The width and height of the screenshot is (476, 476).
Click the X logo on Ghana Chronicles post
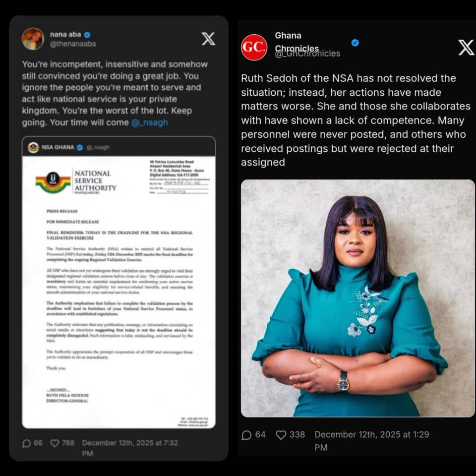click(x=466, y=48)
